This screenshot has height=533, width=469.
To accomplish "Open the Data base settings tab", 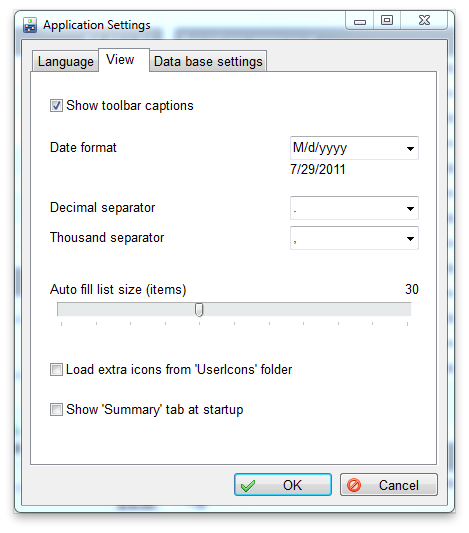I will point(208,62).
